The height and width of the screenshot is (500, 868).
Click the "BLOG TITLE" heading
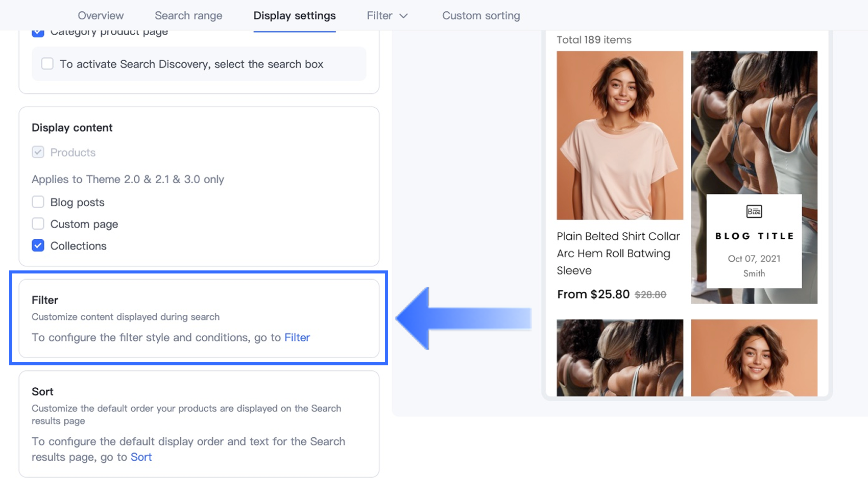click(754, 236)
